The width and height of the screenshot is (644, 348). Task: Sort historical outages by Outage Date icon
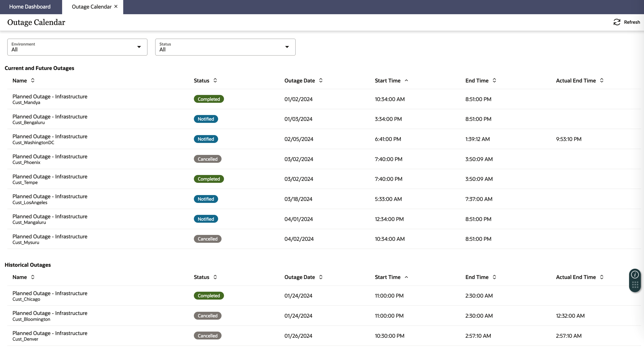pos(321,277)
